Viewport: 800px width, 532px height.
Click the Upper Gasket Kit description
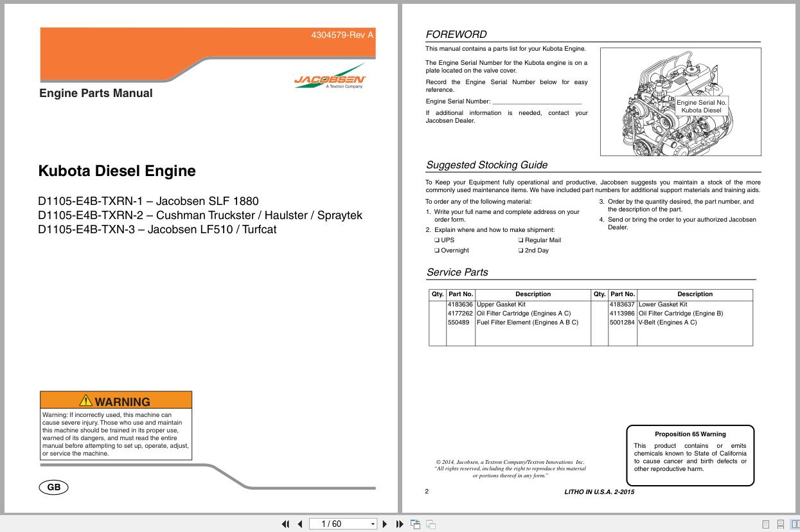[x=501, y=305]
